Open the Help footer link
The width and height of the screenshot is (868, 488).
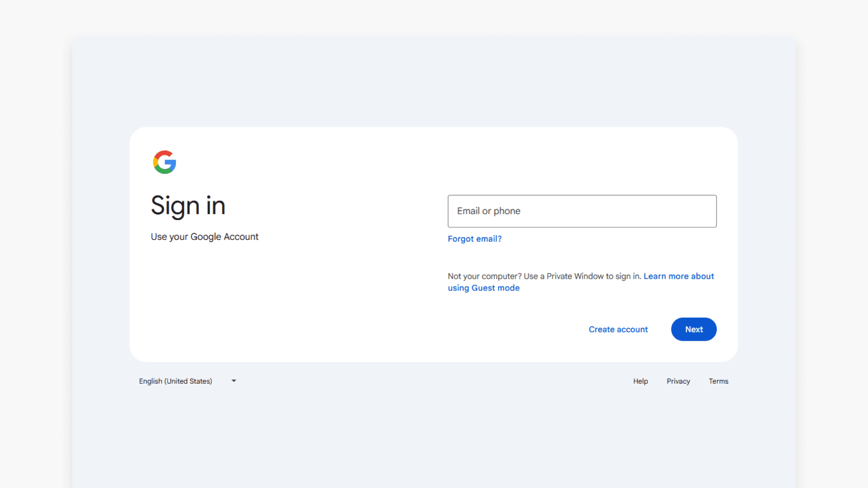(640, 381)
